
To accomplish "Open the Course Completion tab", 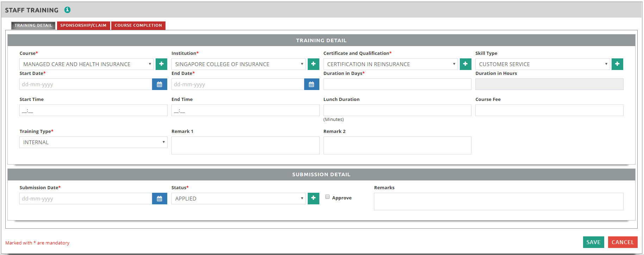I will click(138, 25).
